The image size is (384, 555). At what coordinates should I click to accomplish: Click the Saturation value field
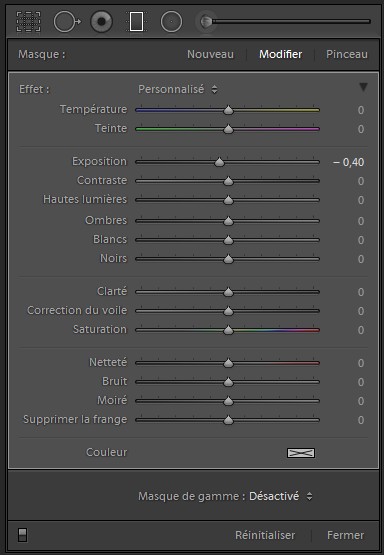pos(361,330)
